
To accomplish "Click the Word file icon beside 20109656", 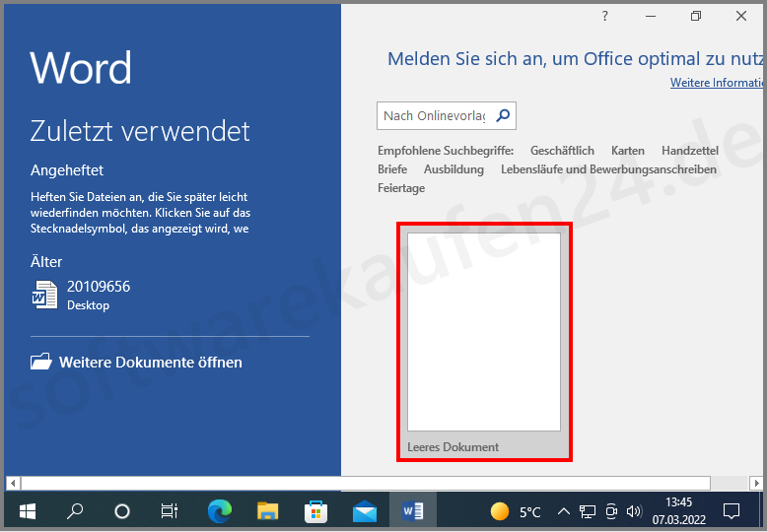I will coord(44,295).
